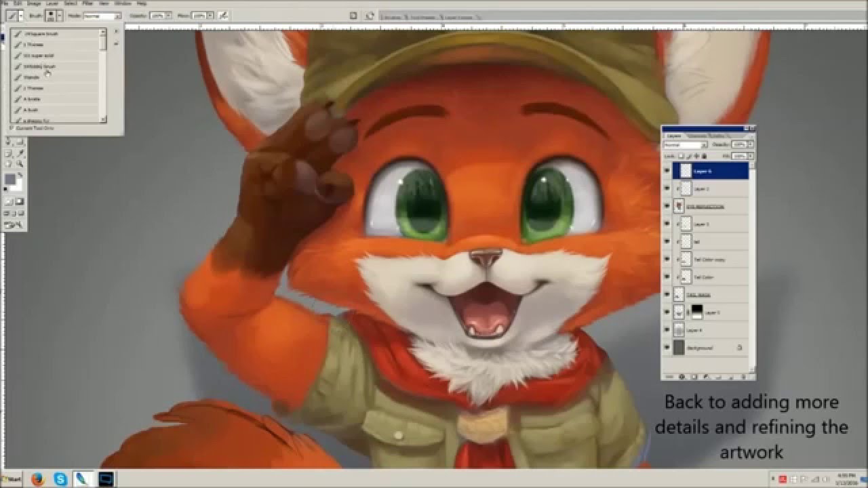
Task: Toggle visibility of Tail Color copy layer
Action: pos(667,258)
